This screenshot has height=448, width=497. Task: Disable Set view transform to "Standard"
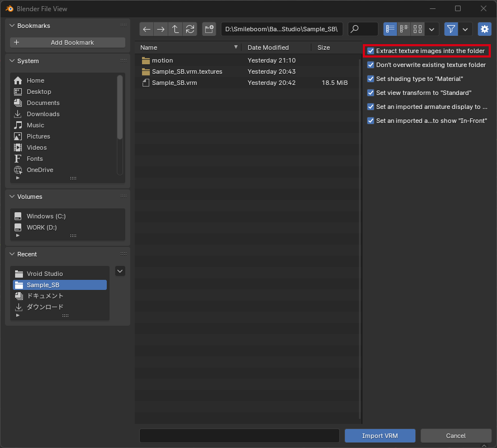(371, 93)
